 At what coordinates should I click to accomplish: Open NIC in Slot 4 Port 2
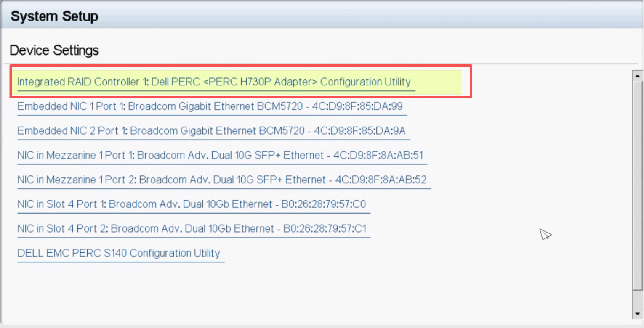[192, 229]
